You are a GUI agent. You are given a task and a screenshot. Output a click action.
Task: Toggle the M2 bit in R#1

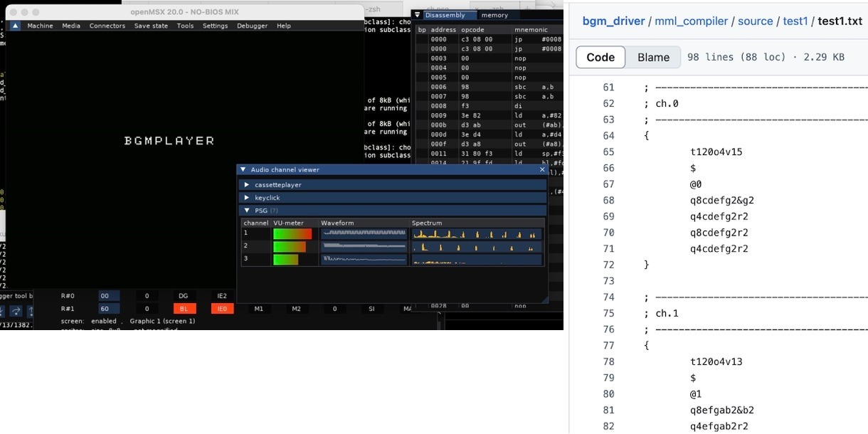click(296, 309)
